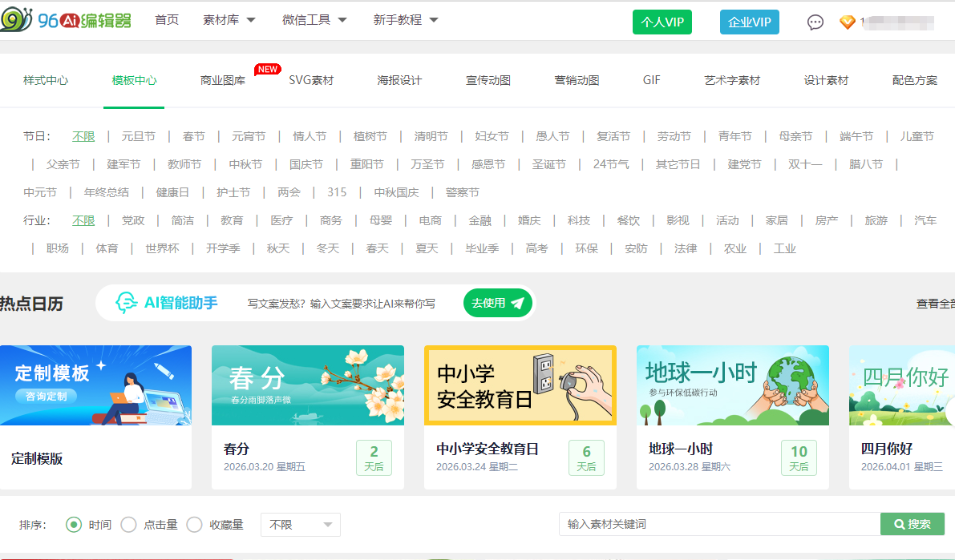
Task: Switch to the 海报设计 tab
Action: click(x=399, y=80)
